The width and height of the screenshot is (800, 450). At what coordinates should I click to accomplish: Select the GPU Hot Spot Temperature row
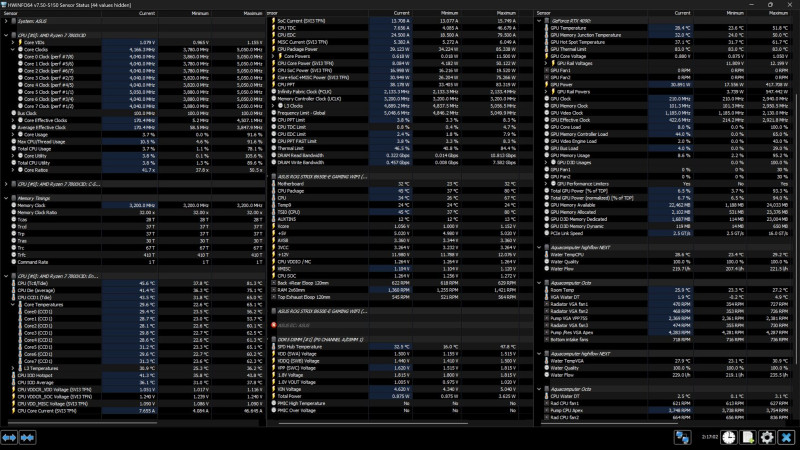click(x=667, y=42)
